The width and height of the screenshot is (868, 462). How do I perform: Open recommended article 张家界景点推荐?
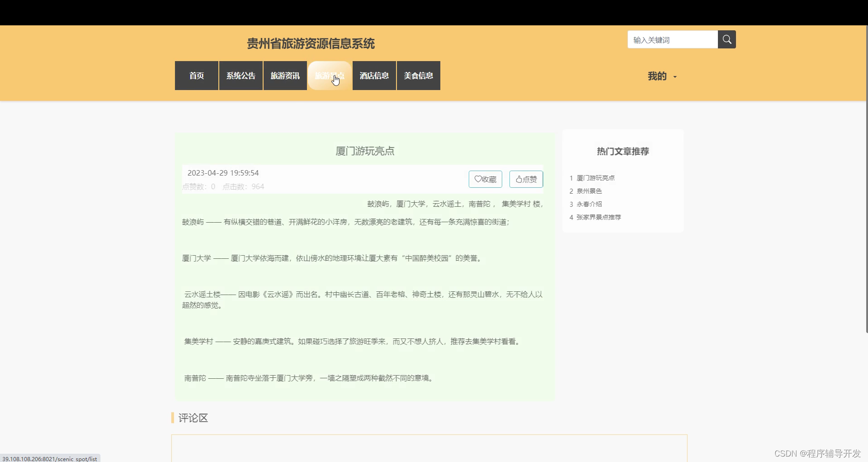599,218
